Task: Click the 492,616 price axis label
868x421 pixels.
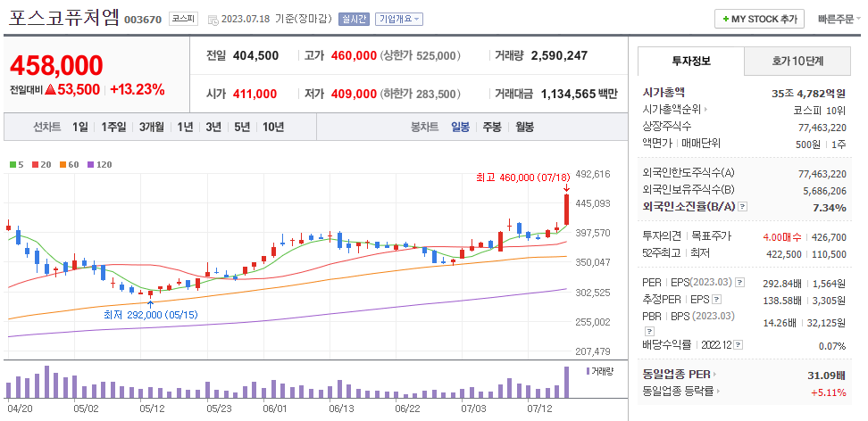Action: (593, 174)
